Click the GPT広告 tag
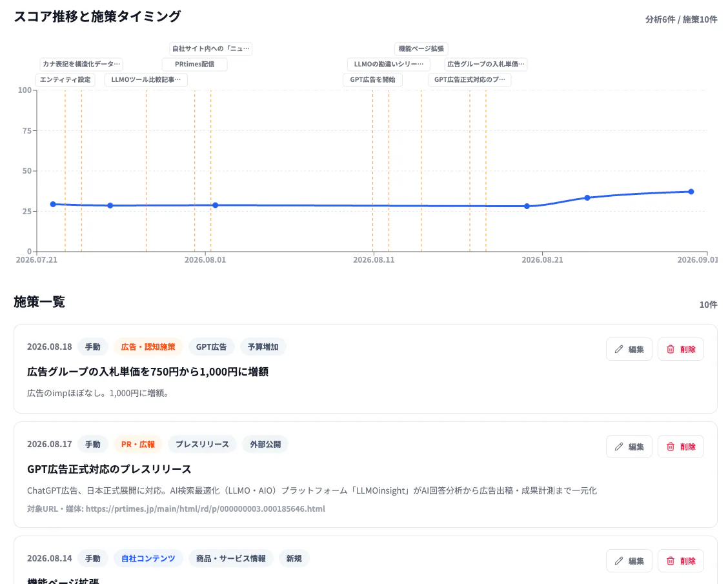This screenshot has width=728, height=584. [211, 347]
